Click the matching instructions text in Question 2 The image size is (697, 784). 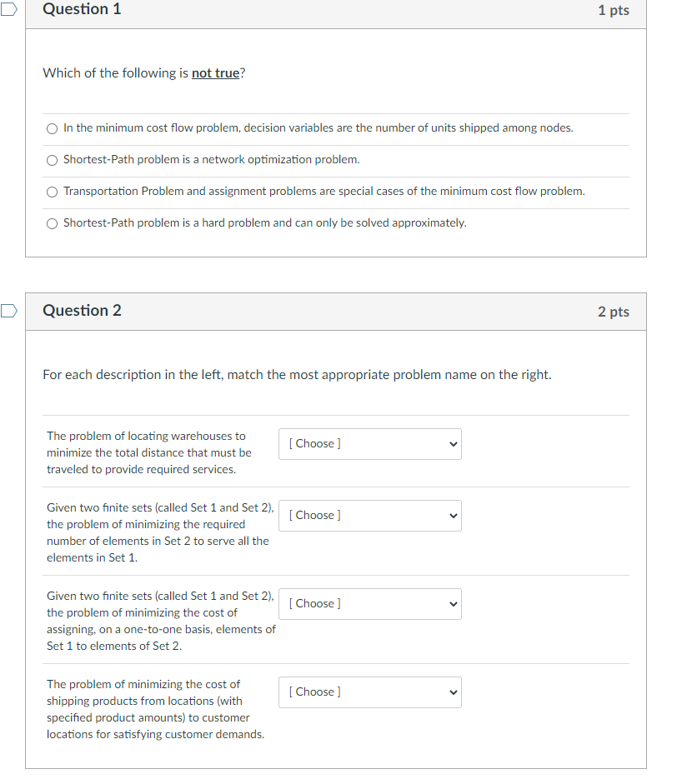(296, 374)
